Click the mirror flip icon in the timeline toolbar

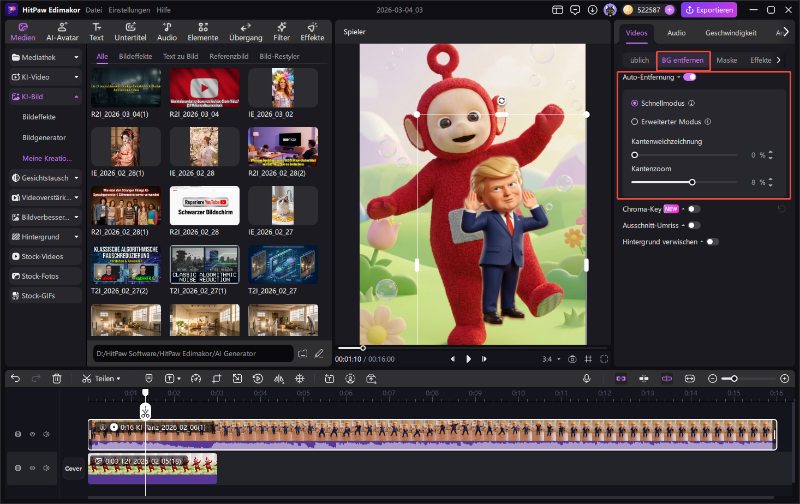pyautogui.click(x=279, y=379)
